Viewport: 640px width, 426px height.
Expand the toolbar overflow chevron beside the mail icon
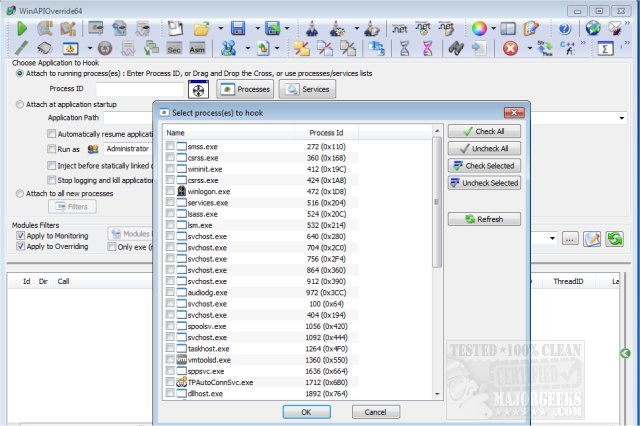(627, 24)
